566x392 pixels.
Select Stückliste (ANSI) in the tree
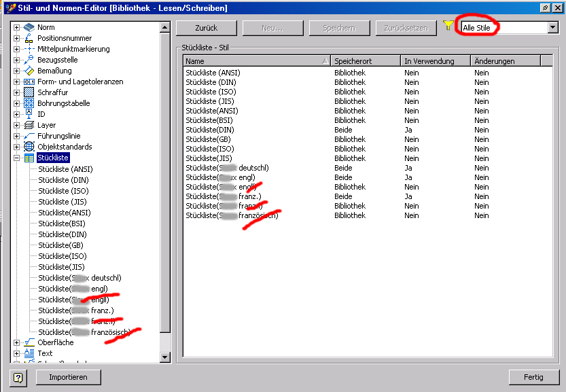pos(65,169)
